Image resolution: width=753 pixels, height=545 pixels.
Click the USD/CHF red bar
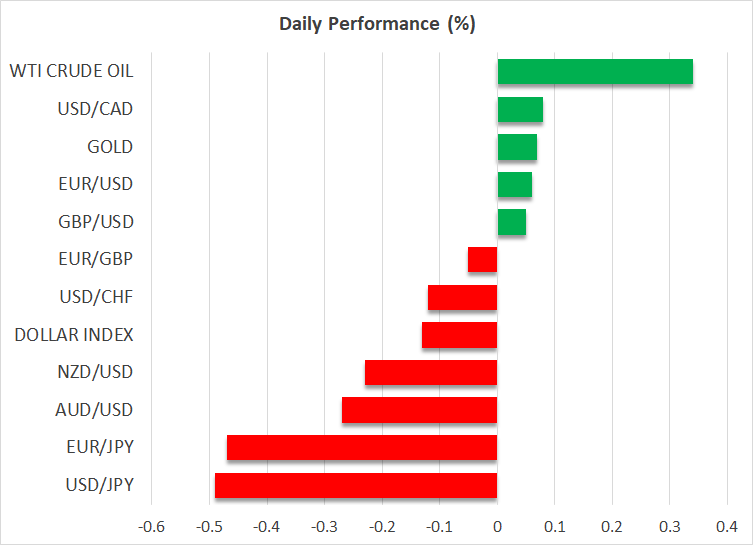coord(462,297)
